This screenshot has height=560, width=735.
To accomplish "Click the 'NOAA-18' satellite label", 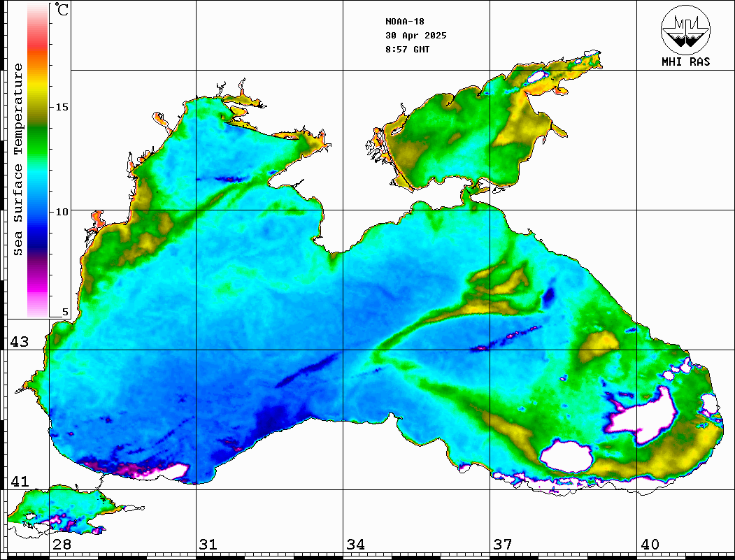I will click(x=405, y=22).
